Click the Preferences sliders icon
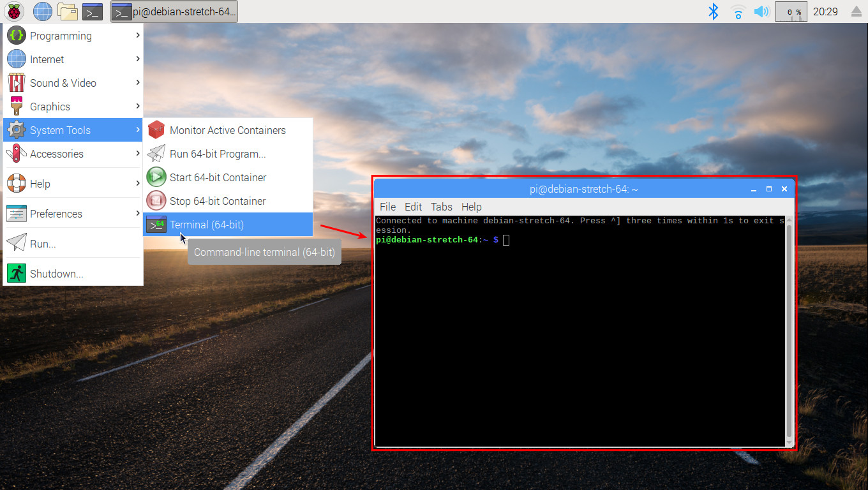 pos(17,214)
